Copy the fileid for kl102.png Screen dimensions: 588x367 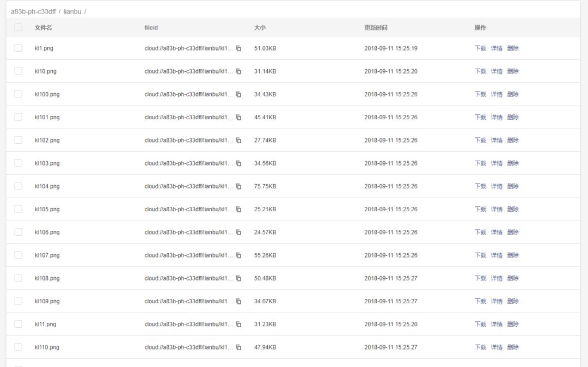tap(238, 140)
